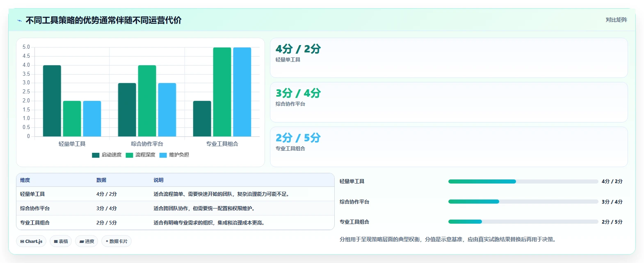644x263 pixels.
Task: Click the 数据卡片 tag chip
Action: point(116,241)
